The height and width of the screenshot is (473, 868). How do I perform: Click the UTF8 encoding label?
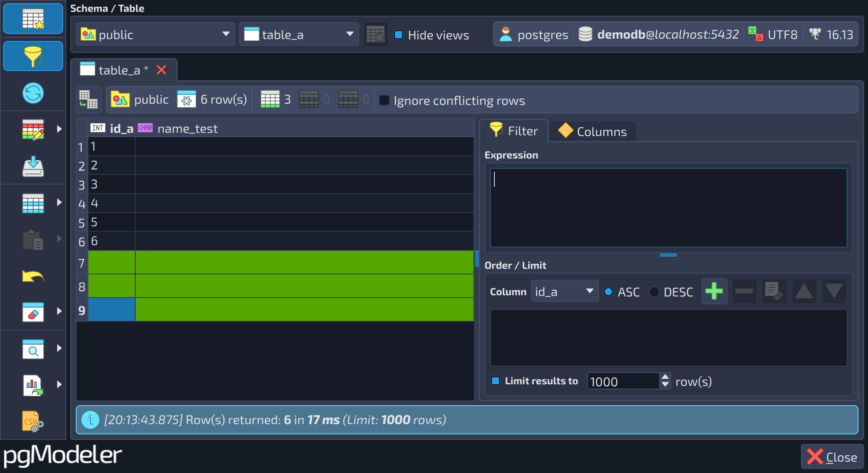click(782, 35)
